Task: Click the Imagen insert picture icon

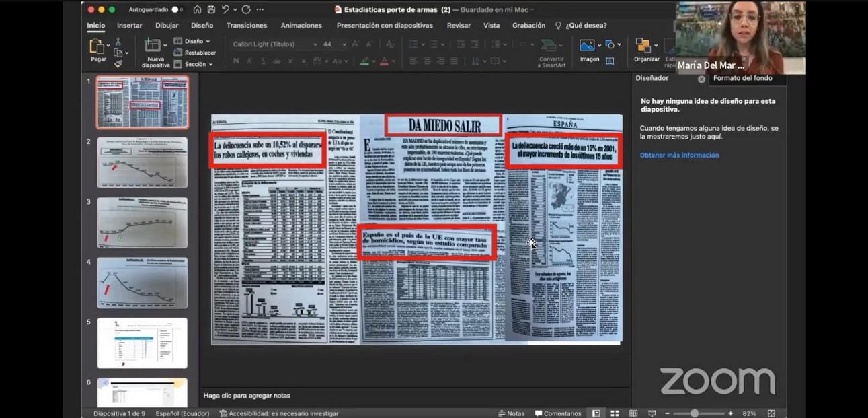Action: click(587, 46)
